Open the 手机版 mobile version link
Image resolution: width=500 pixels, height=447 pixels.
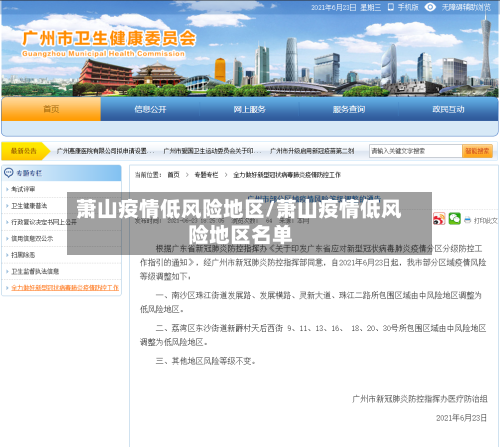point(408,7)
